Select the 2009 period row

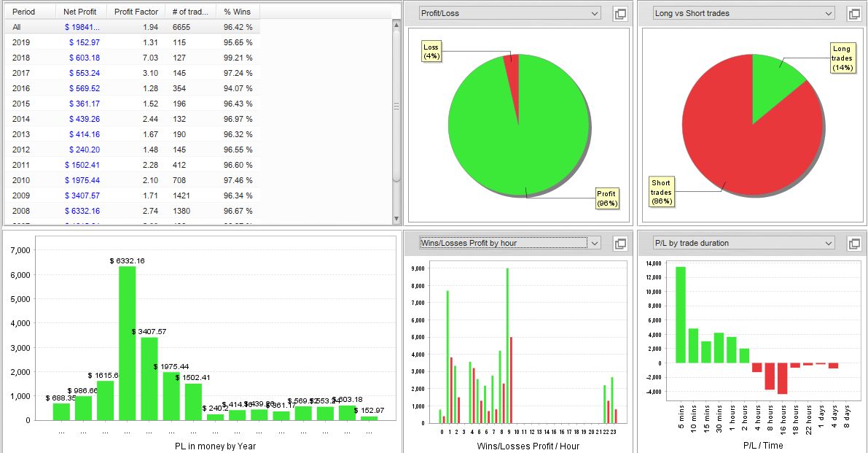point(133,195)
